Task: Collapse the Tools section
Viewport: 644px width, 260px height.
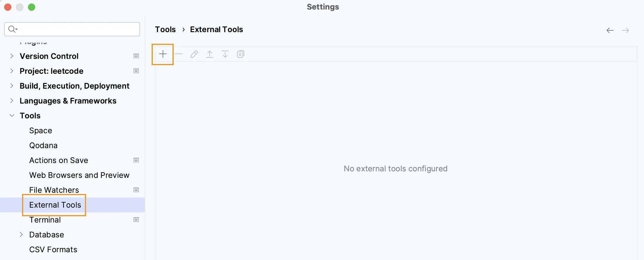Action: pyautogui.click(x=12, y=115)
